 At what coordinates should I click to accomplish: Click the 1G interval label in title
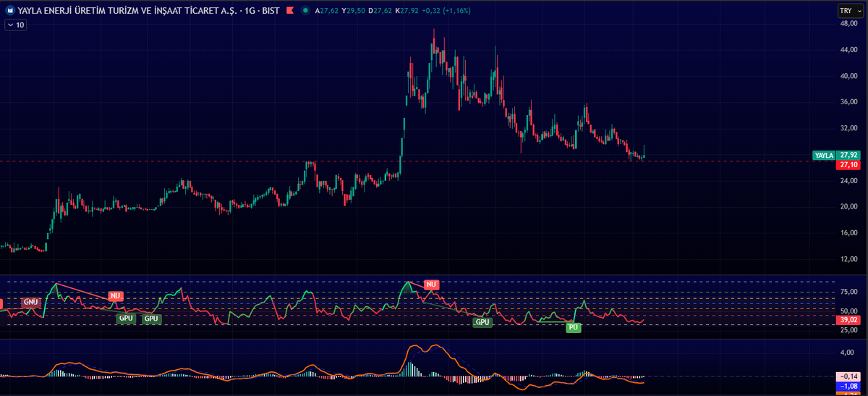pos(249,11)
